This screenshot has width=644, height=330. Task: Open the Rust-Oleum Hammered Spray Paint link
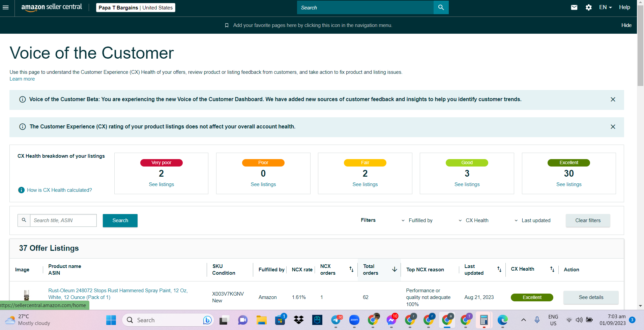coord(118,294)
